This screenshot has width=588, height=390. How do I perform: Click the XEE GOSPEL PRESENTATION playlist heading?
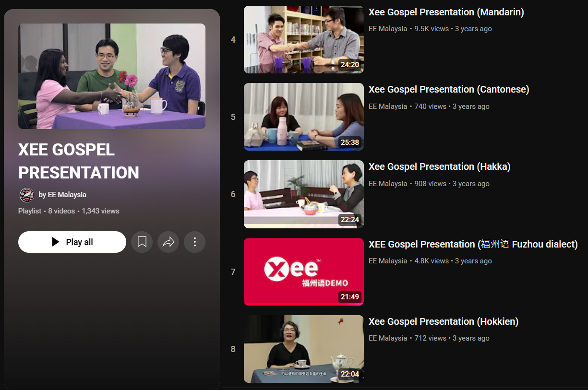(79, 161)
